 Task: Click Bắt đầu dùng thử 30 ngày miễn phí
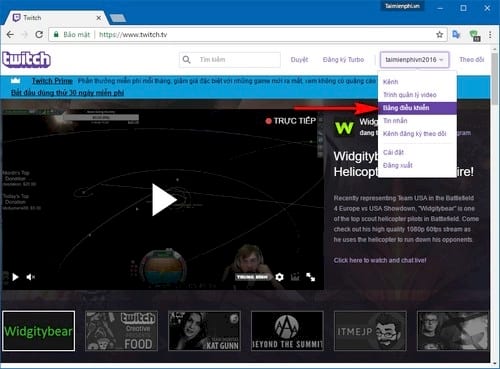pos(68,93)
